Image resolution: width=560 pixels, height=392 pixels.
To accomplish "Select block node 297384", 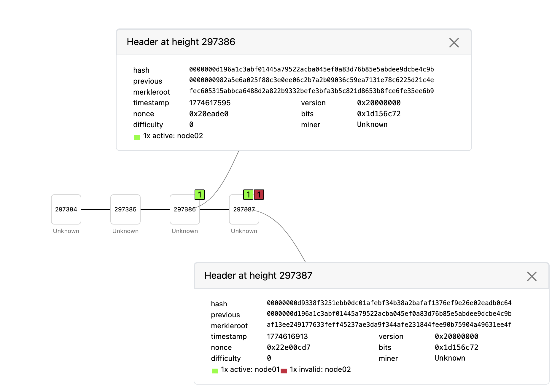I will (66, 209).
